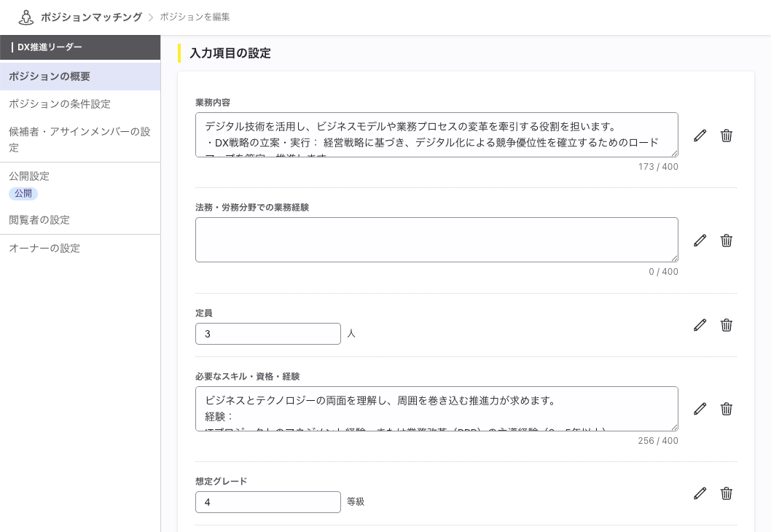
Task: Delete the 法務・労務分野での業務経験 field
Action: 726,240
